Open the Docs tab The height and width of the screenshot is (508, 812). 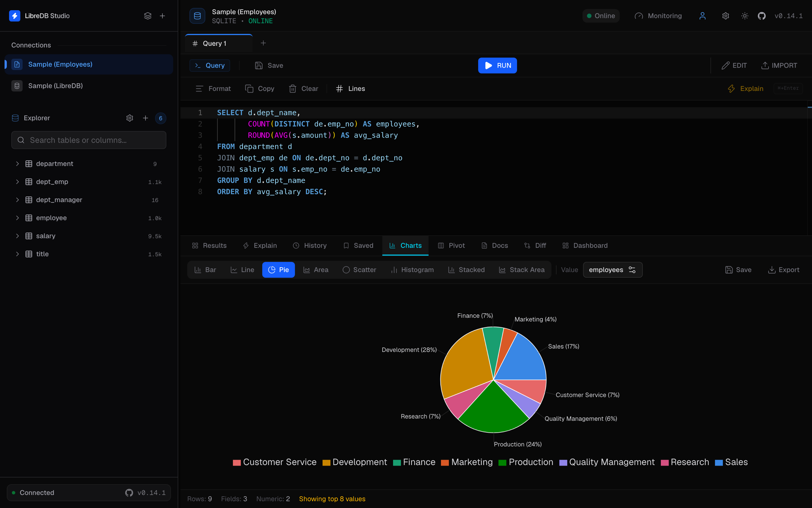pyautogui.click(x=495, y=246)
